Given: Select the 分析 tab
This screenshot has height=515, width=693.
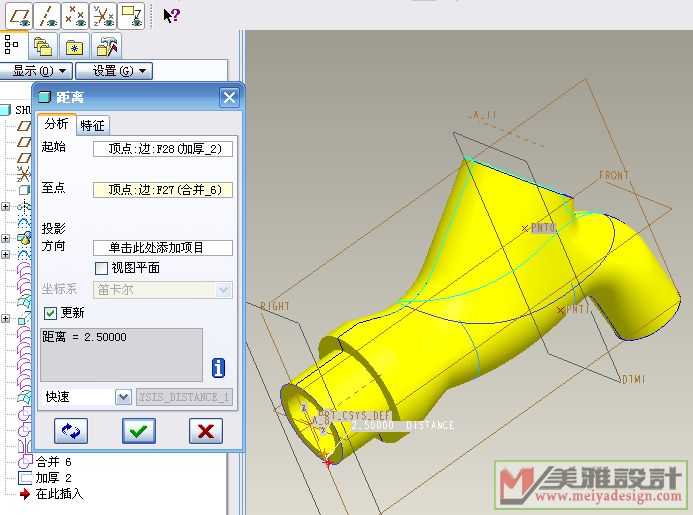Looking at the screenshot, I should click(x=56, y=125).
